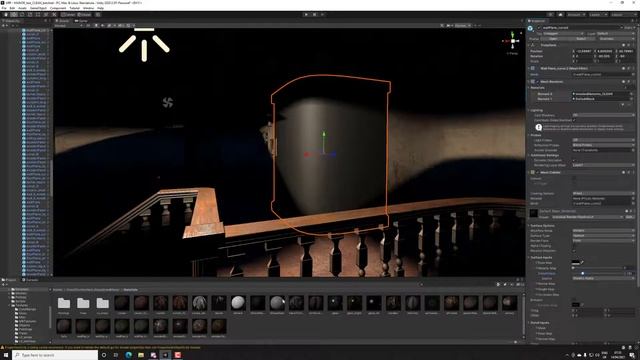Screen dimensions: 640x360
Task: Toggle the Mesh Renderer enabled checkbox
Action: coord(538,82)
